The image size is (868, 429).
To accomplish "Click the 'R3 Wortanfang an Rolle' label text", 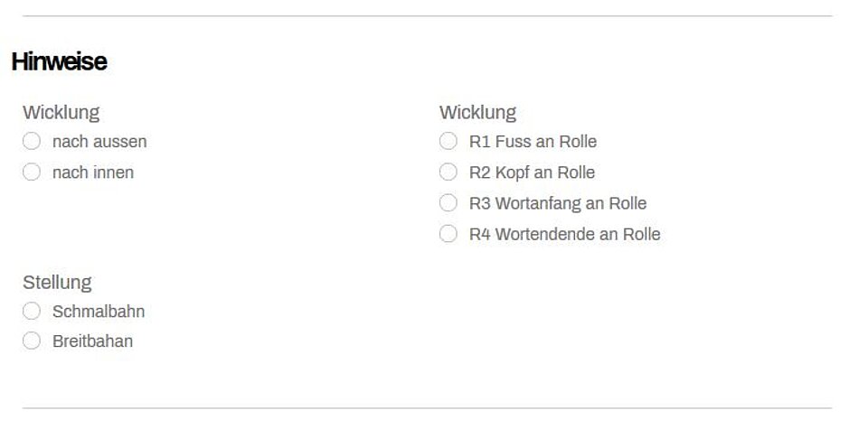I will click(x=558, y=203).
